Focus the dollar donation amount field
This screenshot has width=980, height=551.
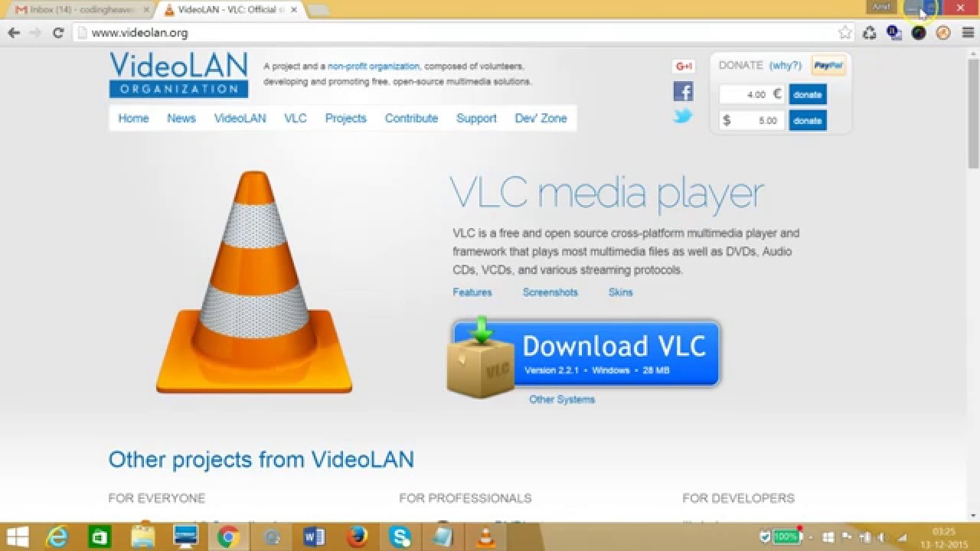752,120
